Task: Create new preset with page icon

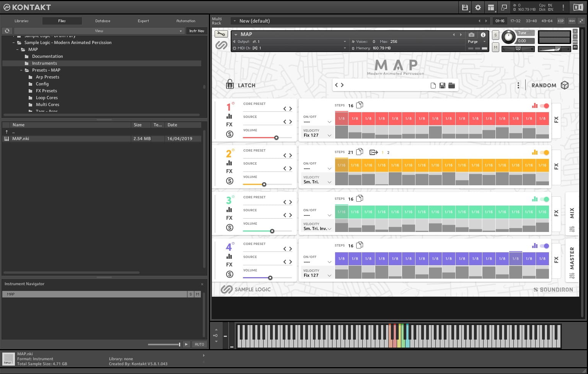Action: coord(433,85)
